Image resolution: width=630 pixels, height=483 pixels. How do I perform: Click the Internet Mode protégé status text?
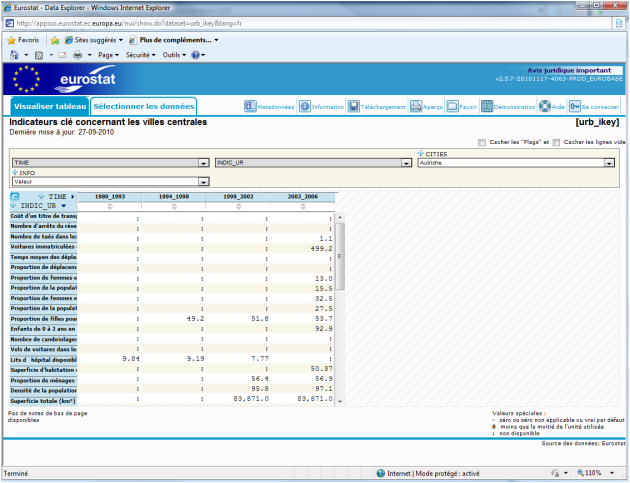pyautogui.click(x=433, y=473)
